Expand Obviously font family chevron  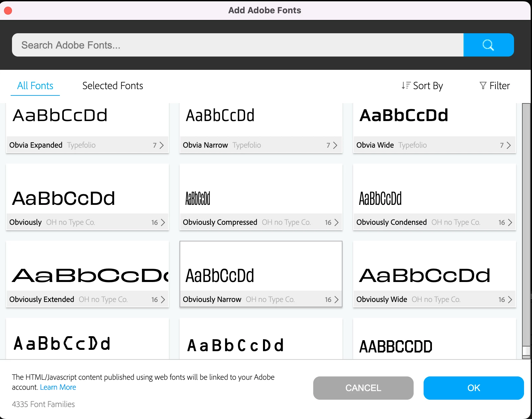click(163, 222)
